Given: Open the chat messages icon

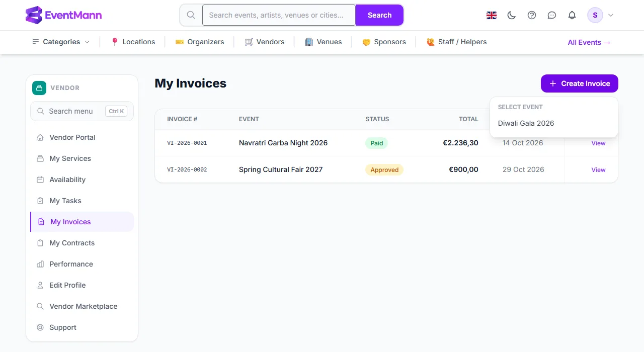Looking at the screenshot, I should 552,15.
